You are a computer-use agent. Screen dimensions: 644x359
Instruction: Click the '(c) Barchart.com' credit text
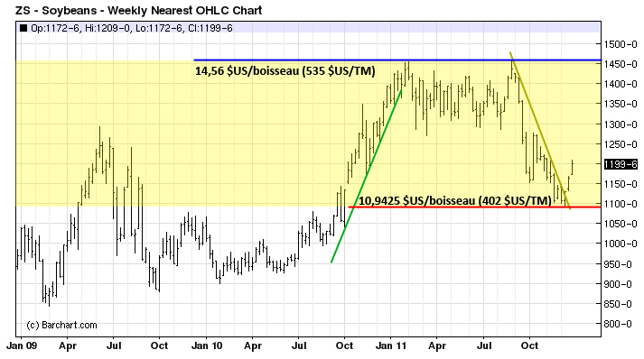(x=61, y=326)
